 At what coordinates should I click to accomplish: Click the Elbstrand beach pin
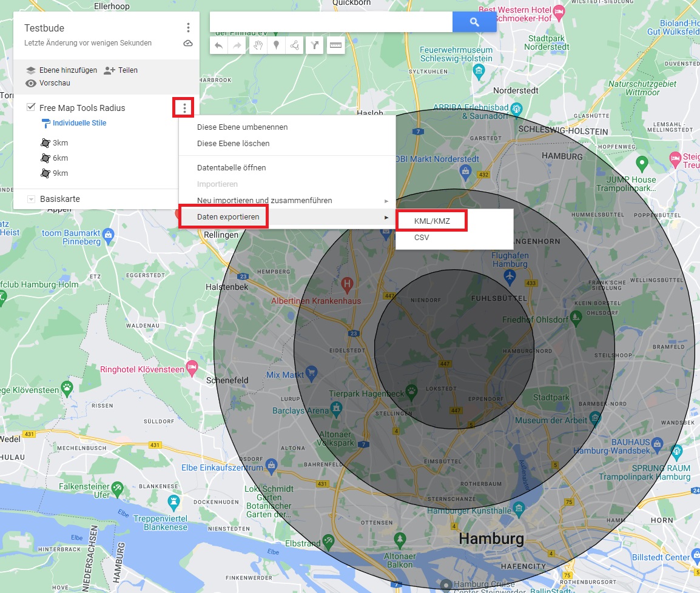(x=328, y=541)
